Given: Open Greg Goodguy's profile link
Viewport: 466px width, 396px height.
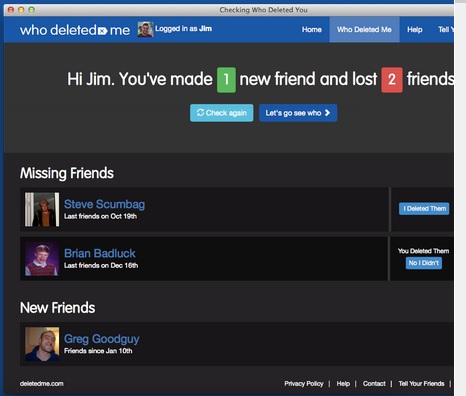Looking at the screenshot, I should click(x=102, y=339).
